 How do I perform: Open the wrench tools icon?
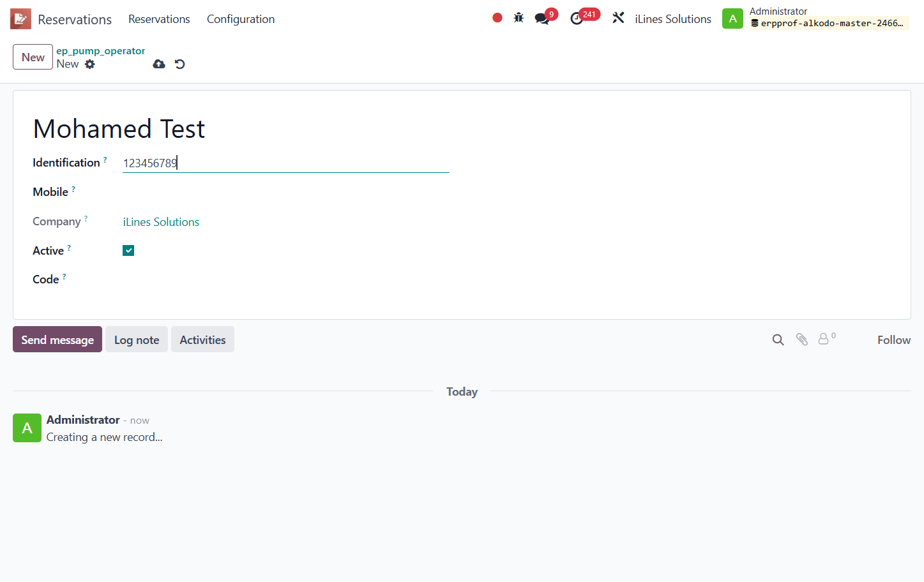click(618, 18)
